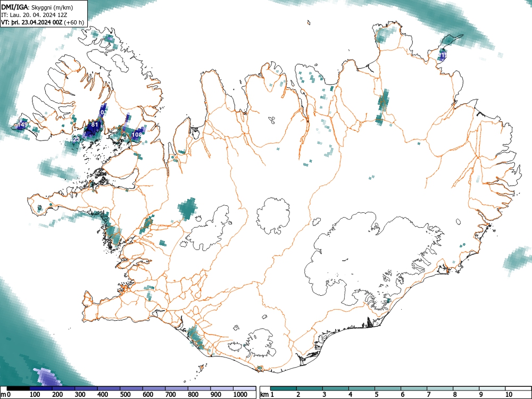This screenshot has width=532, height=399.
Task: Select the 400–500 m legend swatch
Action: coord(109,388)
